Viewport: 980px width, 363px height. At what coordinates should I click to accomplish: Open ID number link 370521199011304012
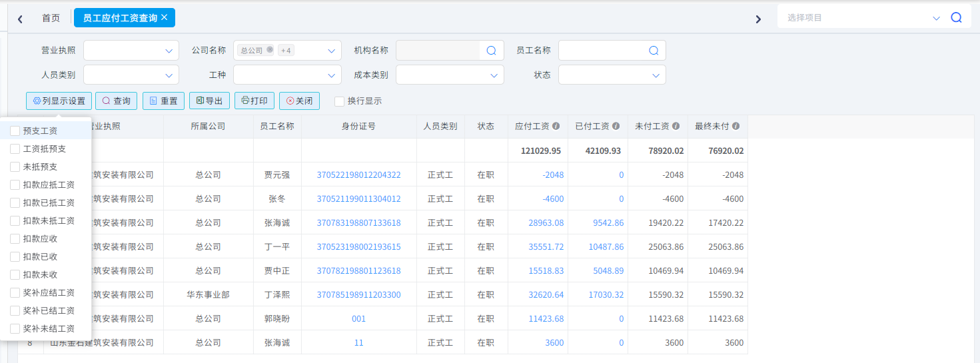pos(358,199)
